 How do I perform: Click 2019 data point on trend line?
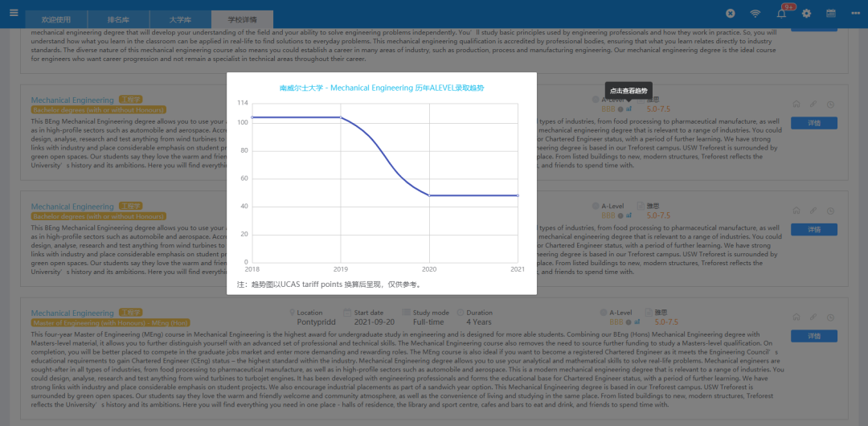click(341, 117)
